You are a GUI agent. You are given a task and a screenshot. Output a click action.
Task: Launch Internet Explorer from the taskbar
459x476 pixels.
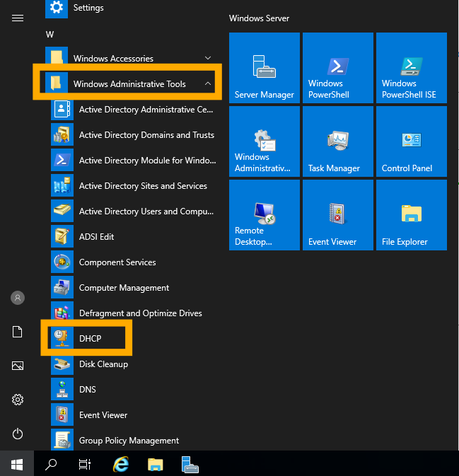pyautogui.click(x=121, y=465)
